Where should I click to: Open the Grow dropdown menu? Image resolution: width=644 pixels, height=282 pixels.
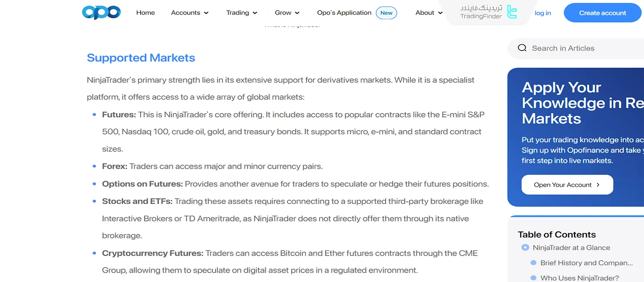(287, 13)
